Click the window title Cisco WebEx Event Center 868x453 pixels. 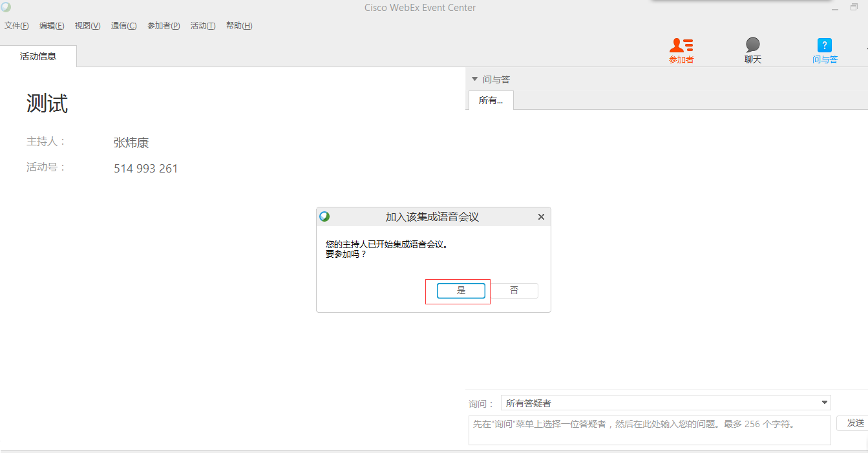point(420,8)
